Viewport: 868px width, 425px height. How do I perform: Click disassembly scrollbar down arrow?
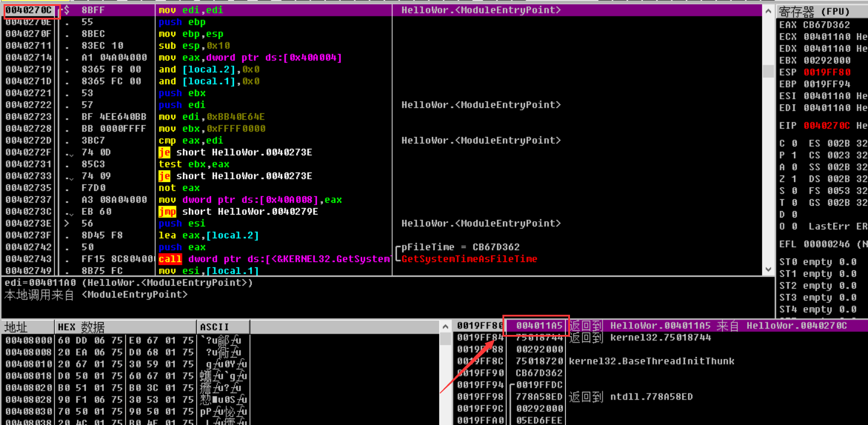(x=768, y=269)
